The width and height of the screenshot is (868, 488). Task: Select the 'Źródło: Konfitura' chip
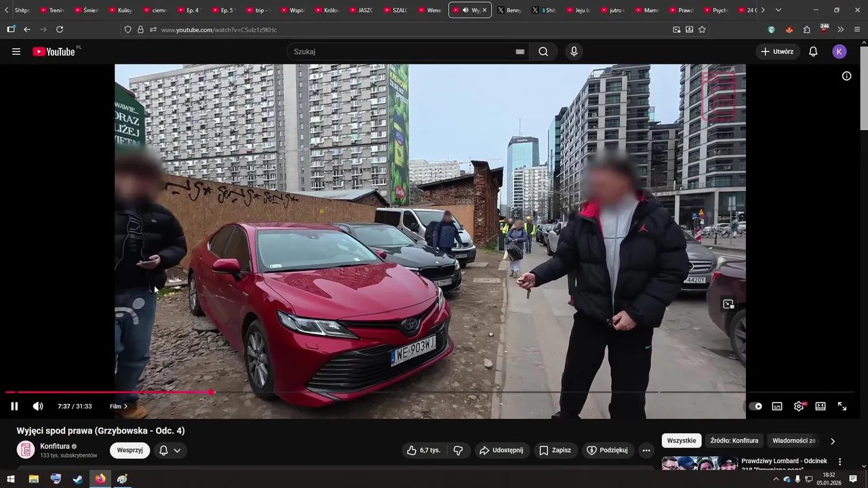click(x=734, y=441)
